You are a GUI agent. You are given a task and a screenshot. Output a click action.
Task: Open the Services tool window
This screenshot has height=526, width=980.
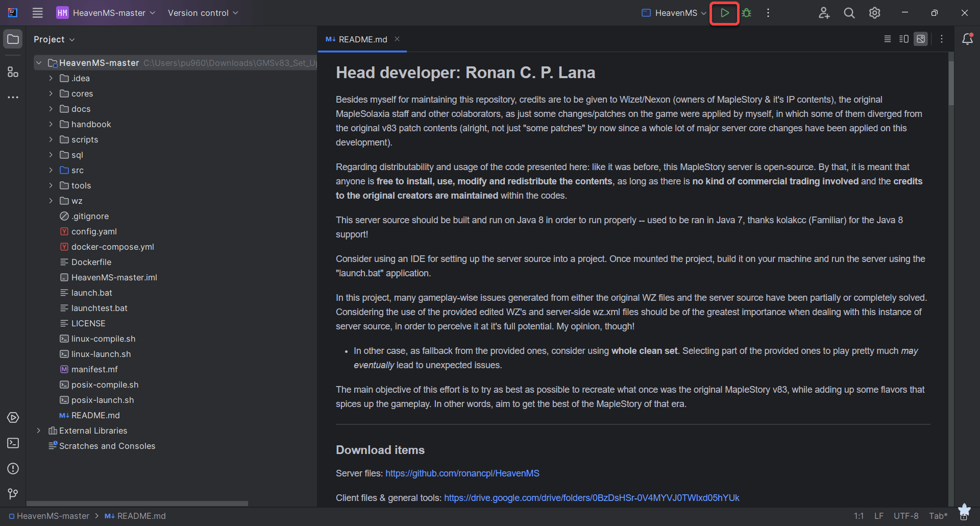click(x=13, y=418)
